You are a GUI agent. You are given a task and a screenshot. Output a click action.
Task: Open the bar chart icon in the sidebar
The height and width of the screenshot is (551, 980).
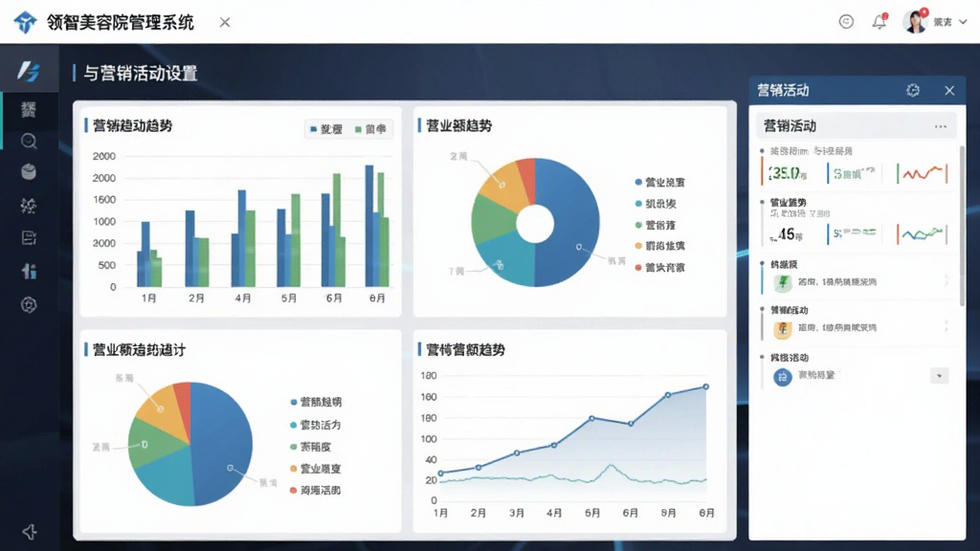[x=29, y=271]
